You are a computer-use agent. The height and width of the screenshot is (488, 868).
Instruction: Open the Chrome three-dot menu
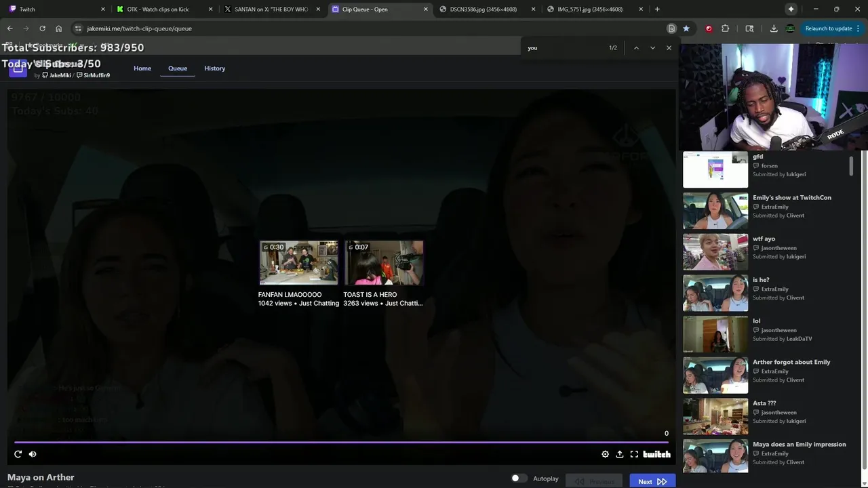coord(859,28)
